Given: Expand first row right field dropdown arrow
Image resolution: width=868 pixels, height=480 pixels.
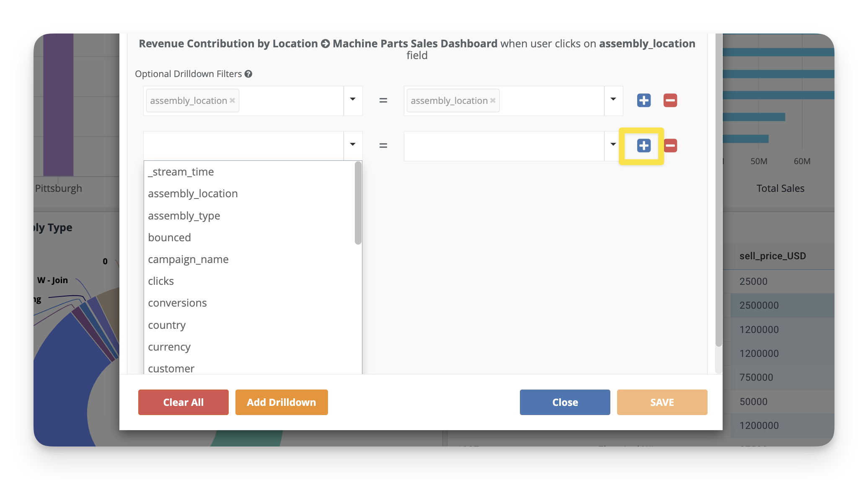Looking at the screenshot, I should point(613,100).
